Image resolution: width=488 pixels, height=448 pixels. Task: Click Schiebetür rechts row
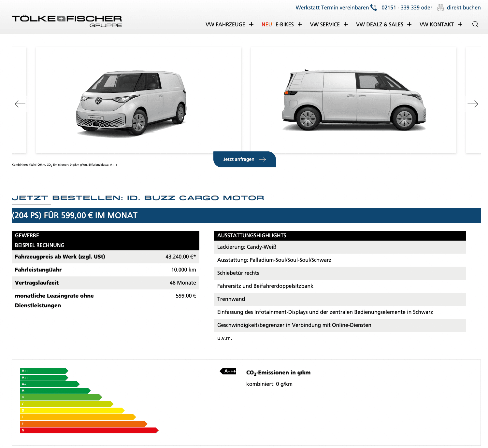[x=340, y=273]
